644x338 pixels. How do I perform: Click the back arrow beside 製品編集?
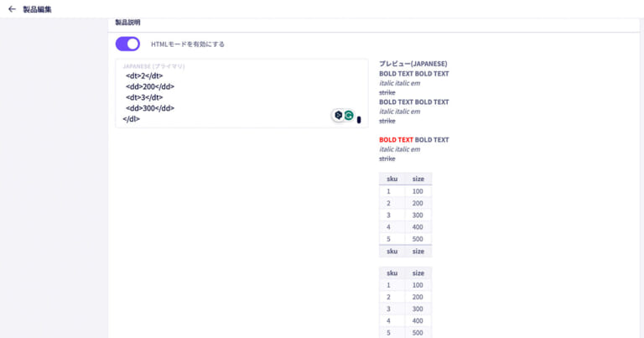(12, 9)
